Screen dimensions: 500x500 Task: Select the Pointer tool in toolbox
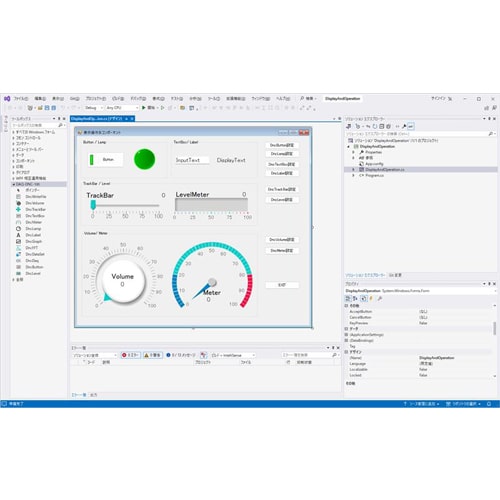click(x=32, y=190)
